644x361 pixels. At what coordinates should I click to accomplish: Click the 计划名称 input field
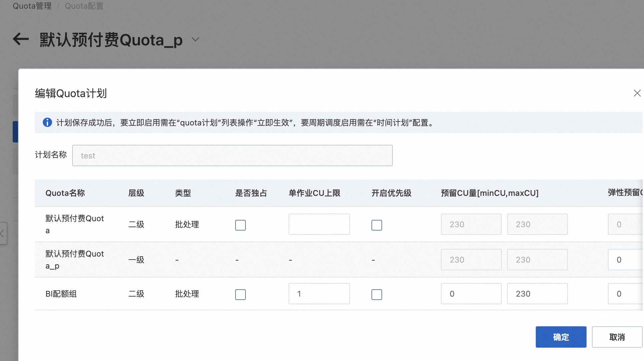pos(232,155)
